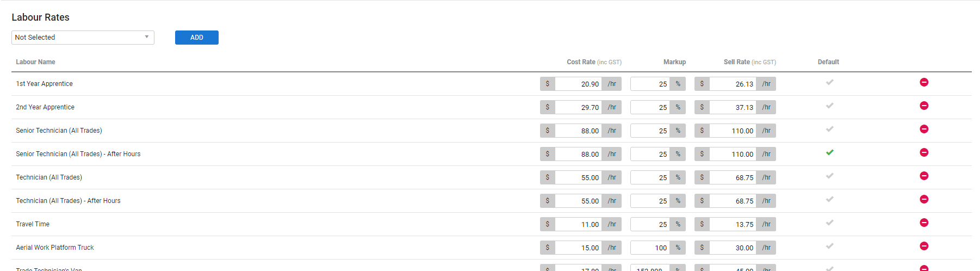The height and width of the screenshot is (271, 980).
Task: Delete the Travel Time labour rate
Action: [x=923, y=223]
